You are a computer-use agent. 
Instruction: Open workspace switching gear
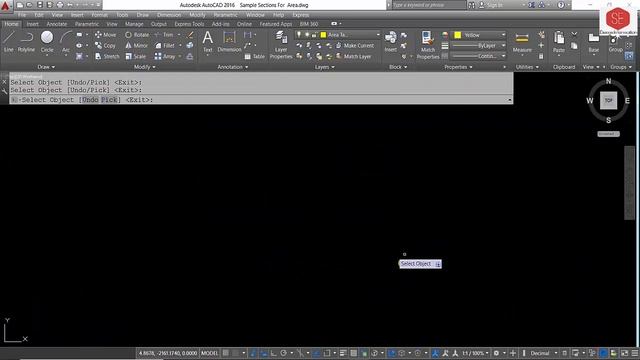[496, 353]
